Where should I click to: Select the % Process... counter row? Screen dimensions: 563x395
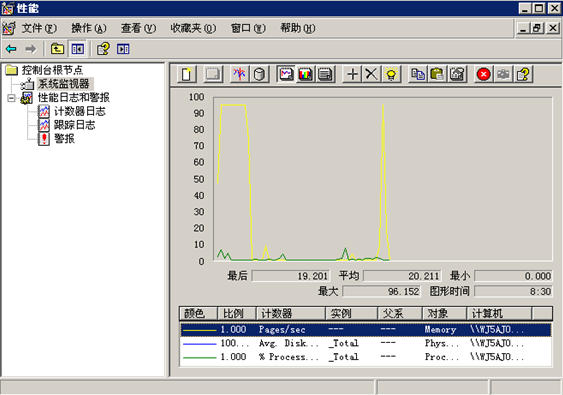366,357
